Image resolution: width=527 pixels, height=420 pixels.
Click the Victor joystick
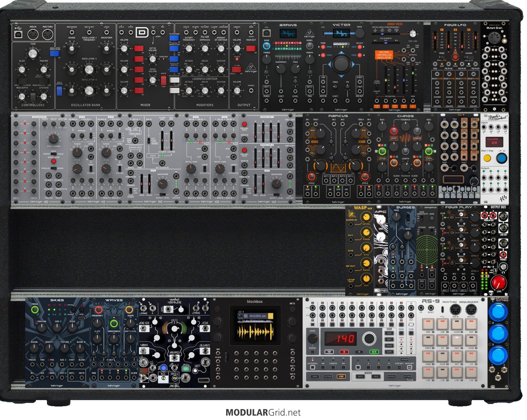[x=341, y=64]
